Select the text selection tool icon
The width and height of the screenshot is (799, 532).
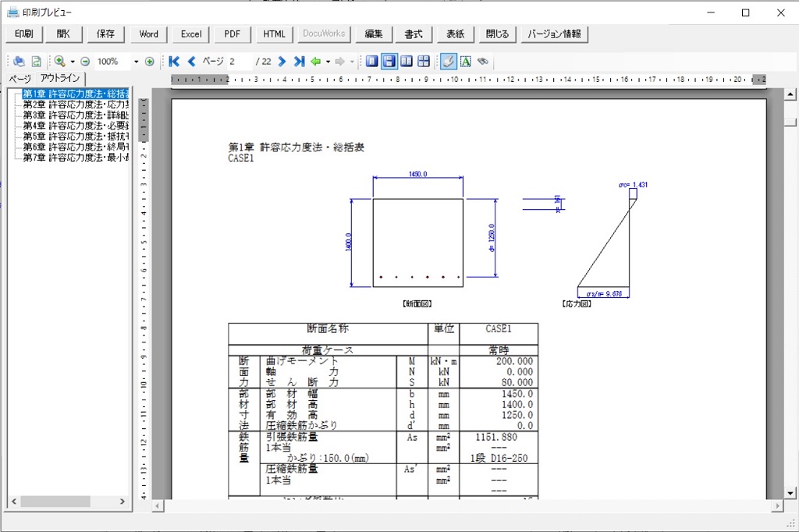[466, 62]
